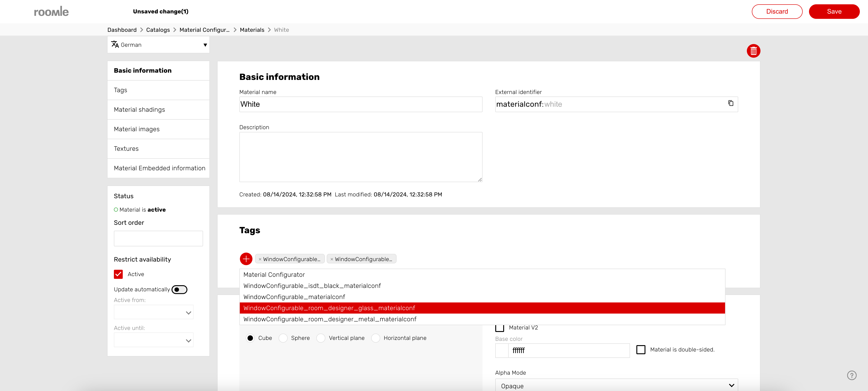Open the German language dropdown
Image resolution: width=868 pixels, height=391 pixels.
coord(158,45)
